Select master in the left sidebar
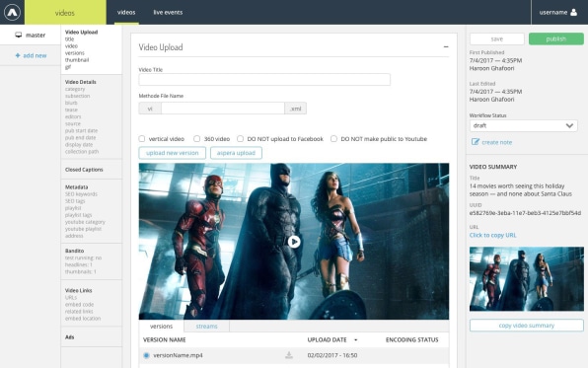 30,35
